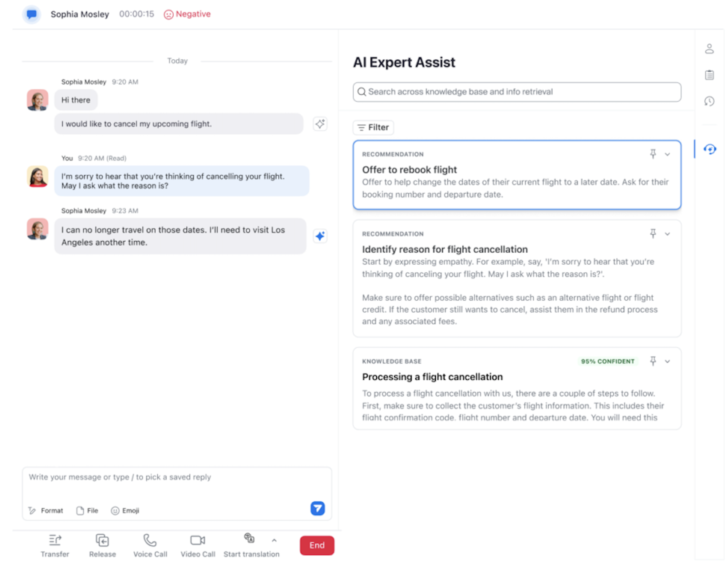Viewport: 728px width, 565px height.
Task: Send the message with blue send button
Action: pos(317,508)
